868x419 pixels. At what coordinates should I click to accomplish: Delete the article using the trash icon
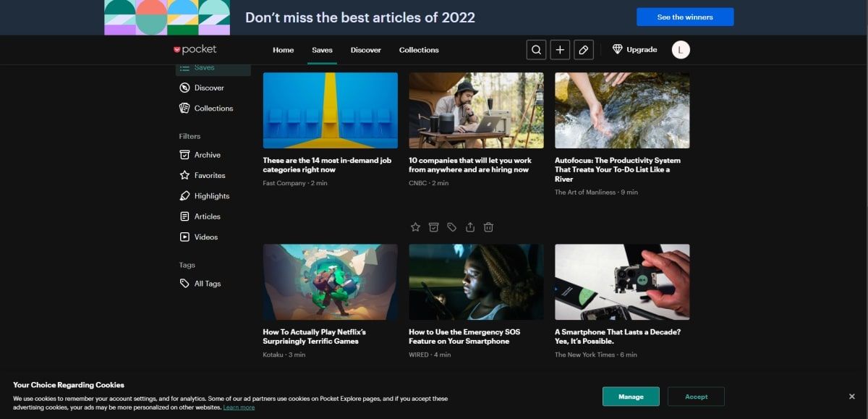(488, 227)
